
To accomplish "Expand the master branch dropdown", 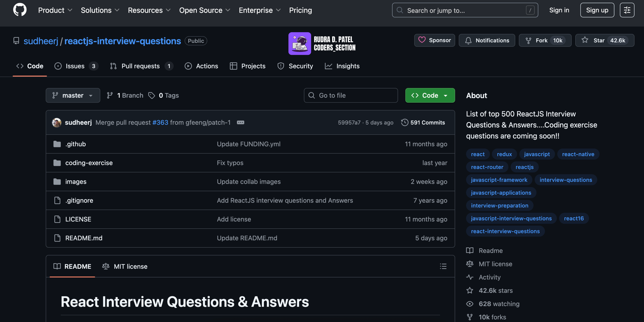I will (73, 95).
